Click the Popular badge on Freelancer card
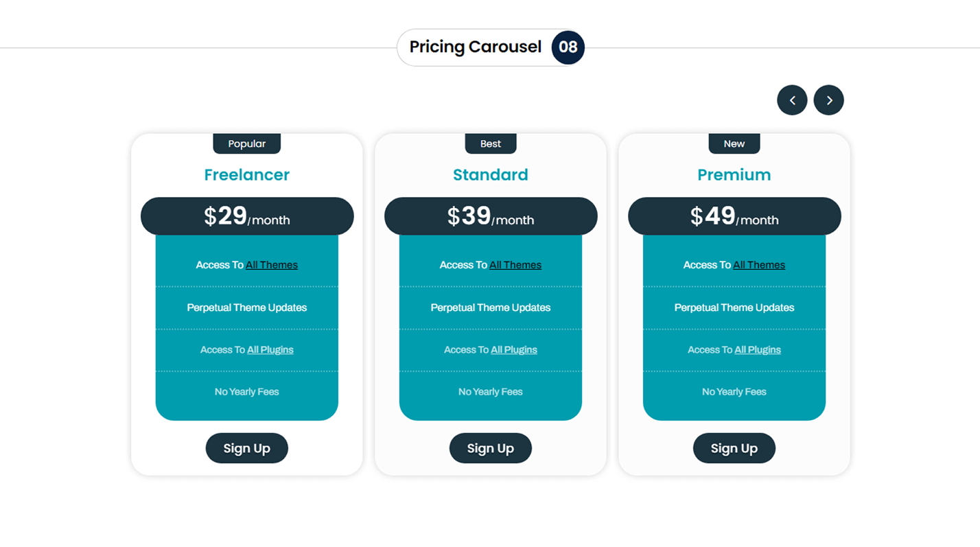The width and height of the screenshot is (980, 547). (246, 143)
